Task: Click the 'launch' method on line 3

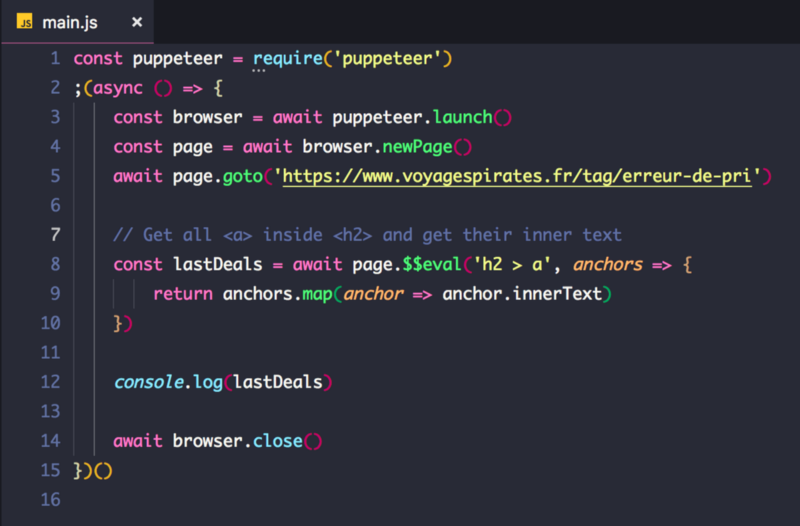Action: coord(462,117)
